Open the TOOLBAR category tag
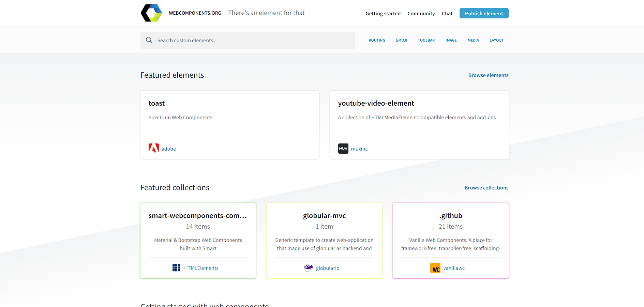The width and height of the screenshot is (644, 307). [x=426, y=40]
